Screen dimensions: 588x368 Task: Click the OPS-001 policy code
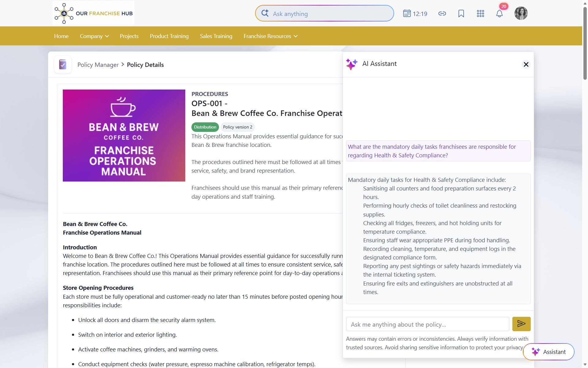click(x=209, y=103)
